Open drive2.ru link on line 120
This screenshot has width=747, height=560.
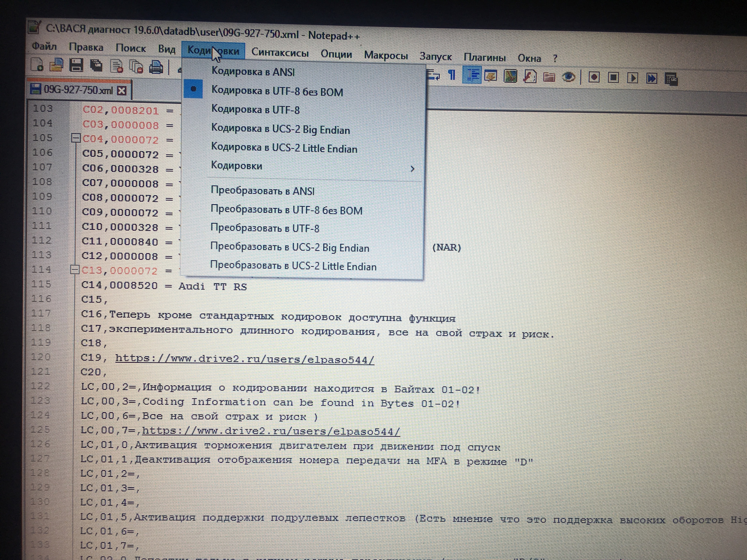coord(245,359)
